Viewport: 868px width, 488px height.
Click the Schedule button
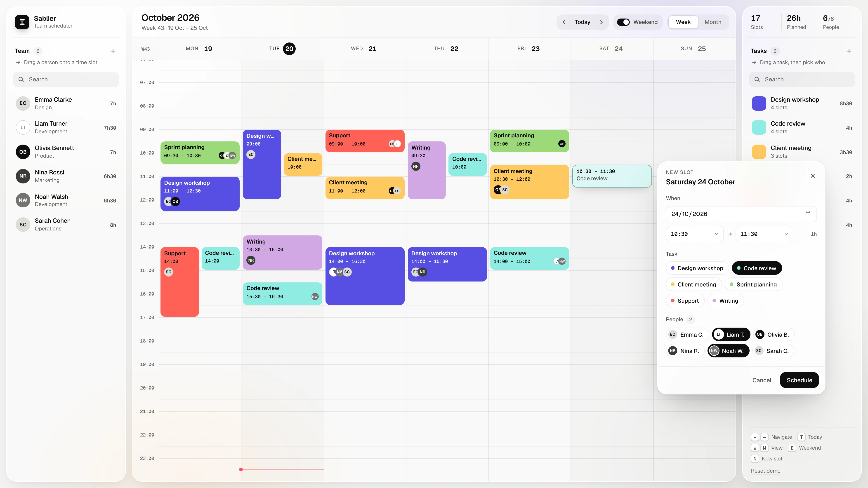(799, 380)
